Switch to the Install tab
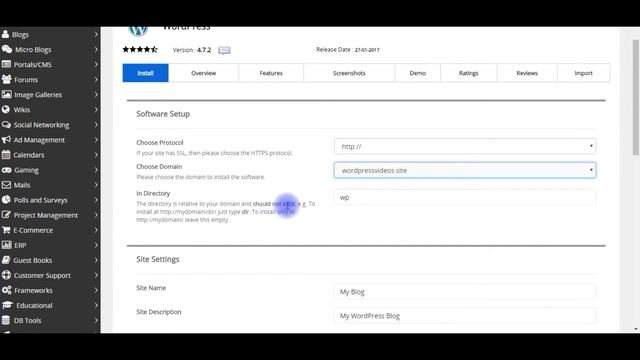This screenshot has height=360, width=640. (145, 73)
